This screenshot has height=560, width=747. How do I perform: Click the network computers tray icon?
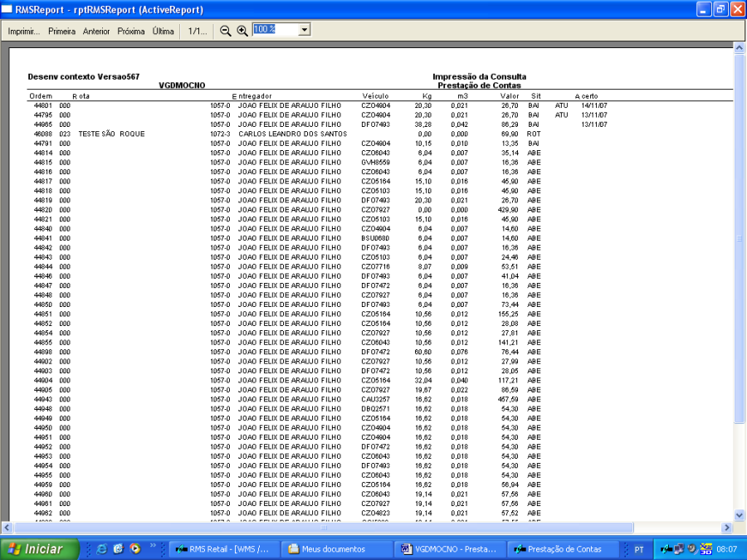click(x=679, y=549)
